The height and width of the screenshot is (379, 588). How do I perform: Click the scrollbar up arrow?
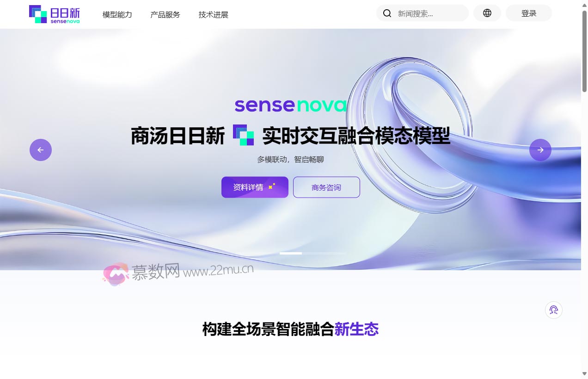point(584,4)
